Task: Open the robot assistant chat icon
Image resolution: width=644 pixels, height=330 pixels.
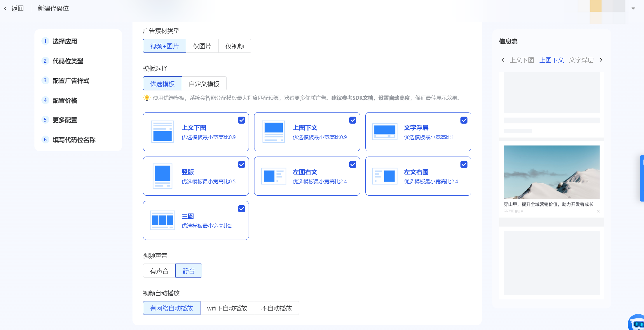Action: coord(637,322)
